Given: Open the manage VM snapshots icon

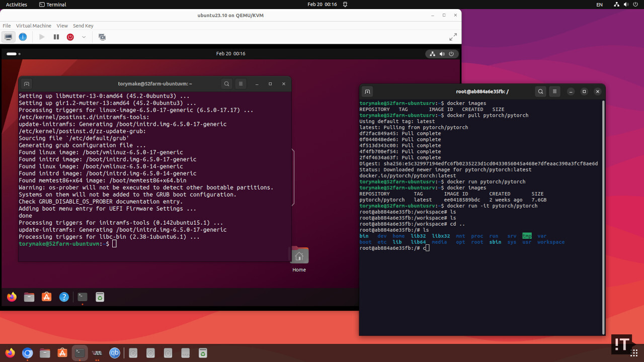Looking at the screenshot, I should [x=102, y=37].
